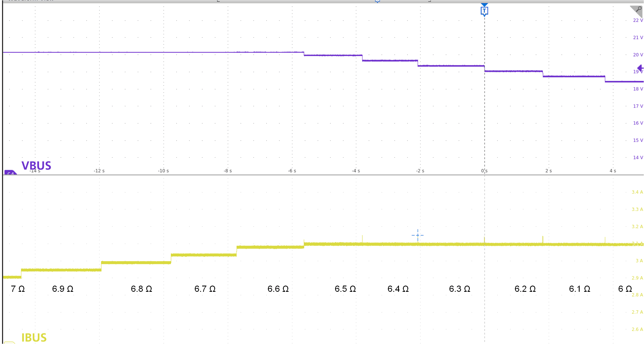
Task: Click the 15 V scale label
Action: pos(638,140)
